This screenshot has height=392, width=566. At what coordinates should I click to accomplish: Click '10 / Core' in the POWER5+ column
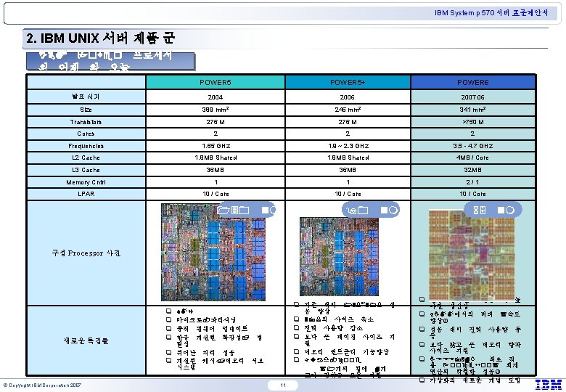(348, 194)
